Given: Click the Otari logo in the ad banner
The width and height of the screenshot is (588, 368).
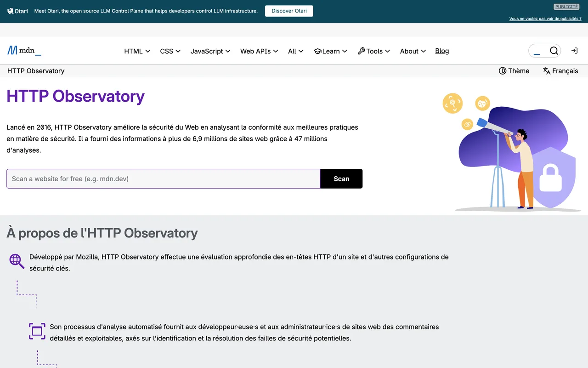Looking at the screenshot, I should 18,11.
